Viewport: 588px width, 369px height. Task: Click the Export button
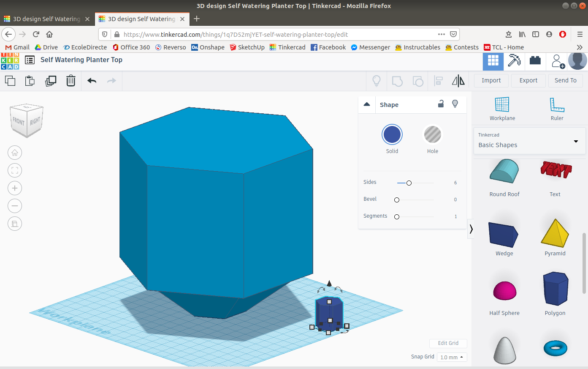tap(528, 80)
